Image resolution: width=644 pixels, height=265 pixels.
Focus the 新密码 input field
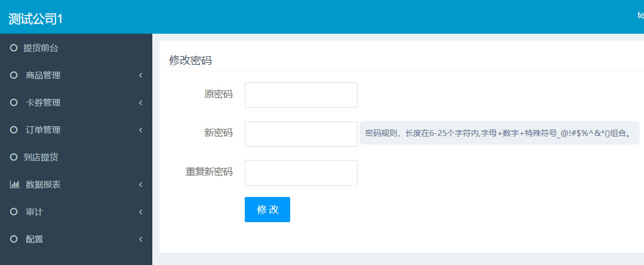click(x=301, y=134)
